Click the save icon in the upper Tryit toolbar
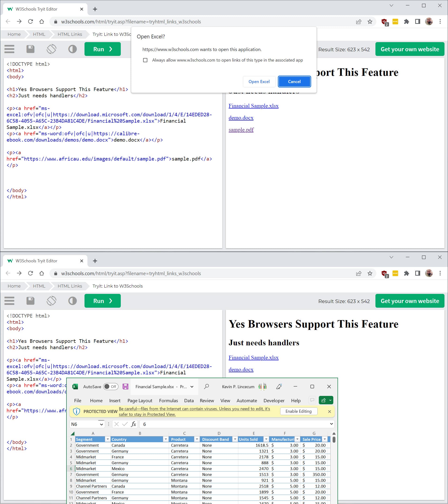 [x=30, y=49]
